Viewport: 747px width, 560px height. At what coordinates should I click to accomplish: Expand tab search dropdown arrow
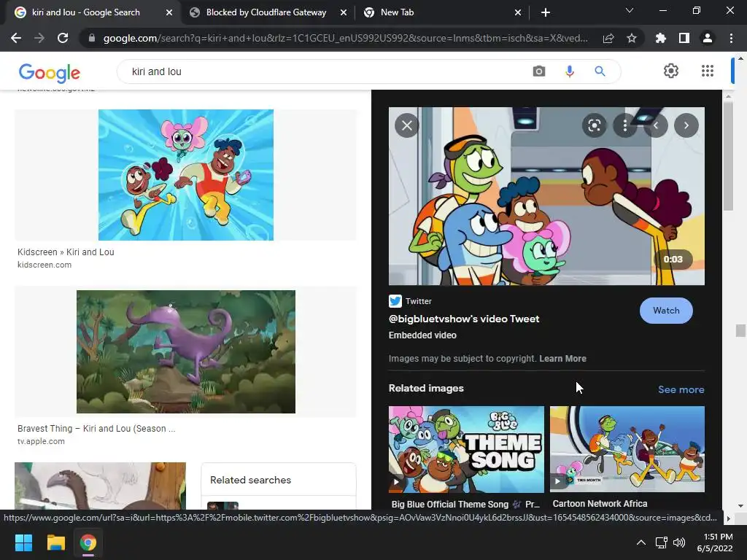click(x=630, y=10)
